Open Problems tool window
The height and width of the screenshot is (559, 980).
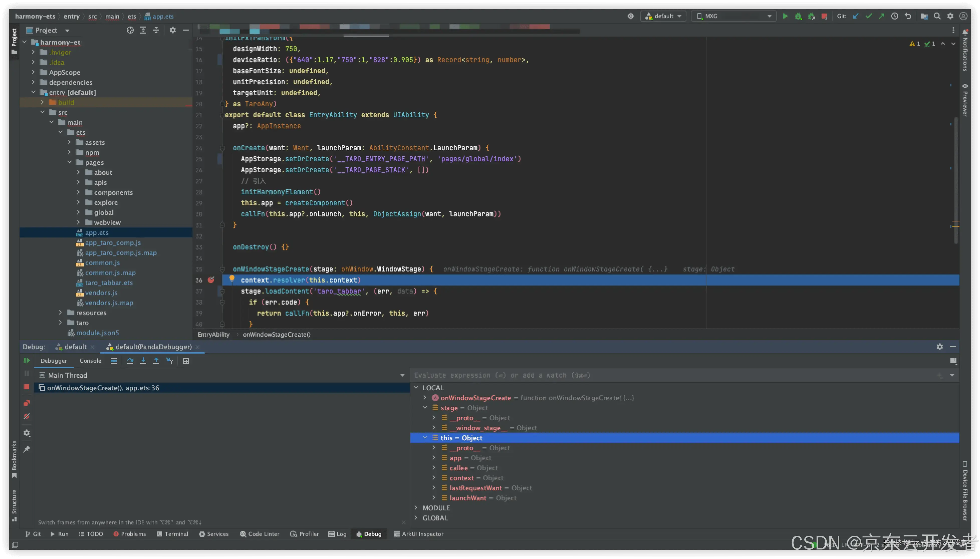130,534
